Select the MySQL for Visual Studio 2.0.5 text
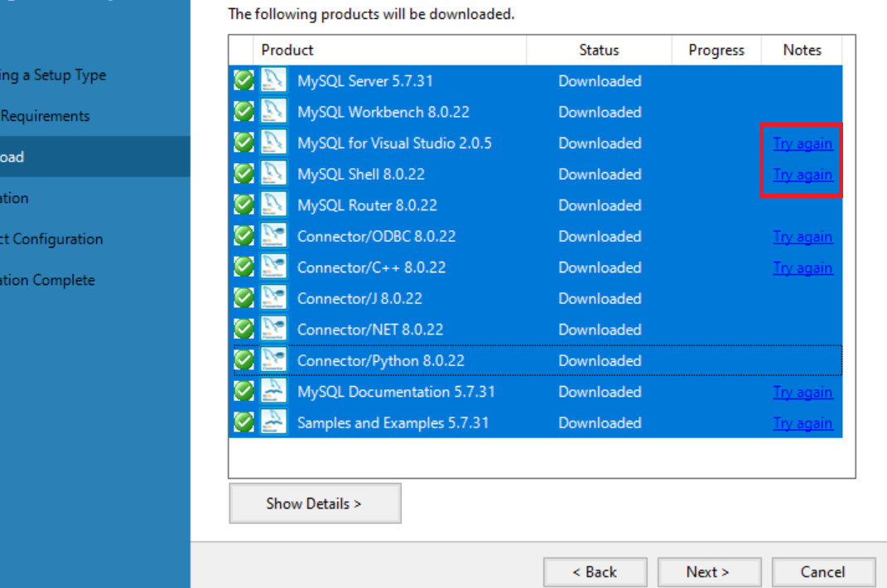The image size is (887, 588). [x=394, y=143]
